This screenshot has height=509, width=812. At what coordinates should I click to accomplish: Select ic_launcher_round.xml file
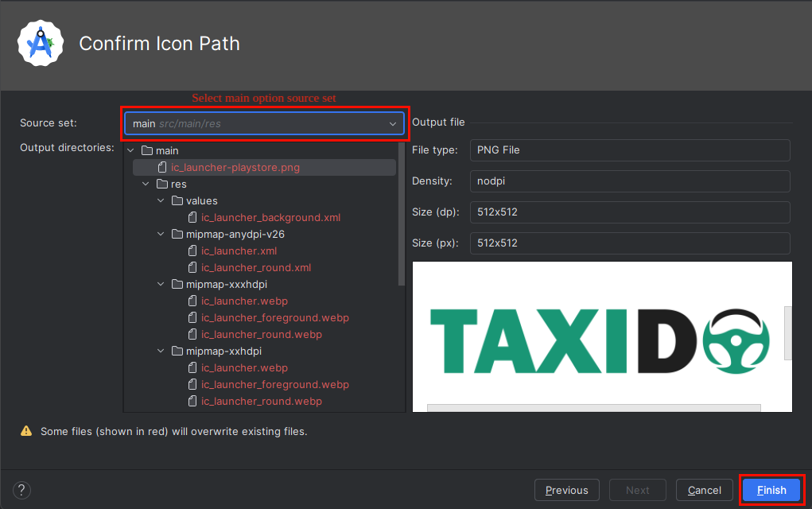[x=255, y=268]
